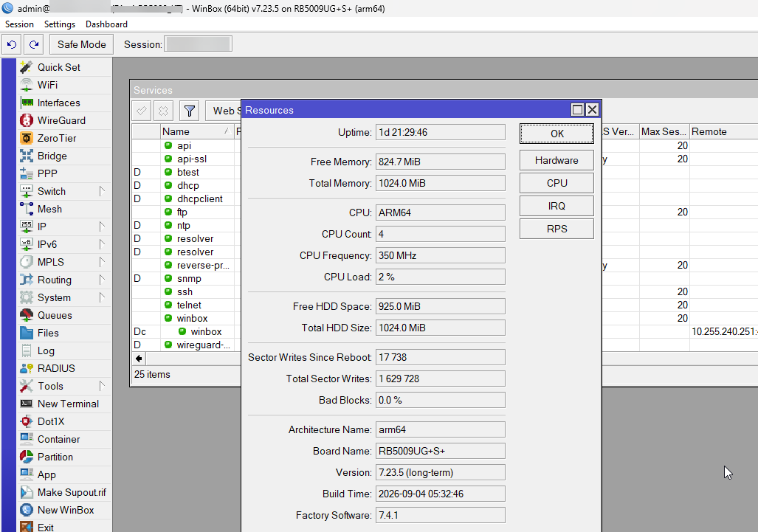The image size is (758, 532).
Task: Click the Session input field
Action: (x=199, y=44)
